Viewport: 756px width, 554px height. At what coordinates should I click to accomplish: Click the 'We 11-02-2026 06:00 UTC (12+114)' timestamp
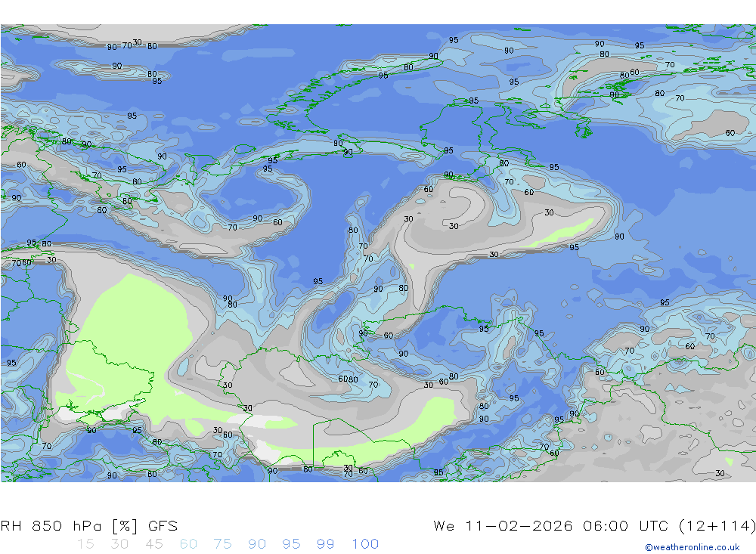click(594, 525)
